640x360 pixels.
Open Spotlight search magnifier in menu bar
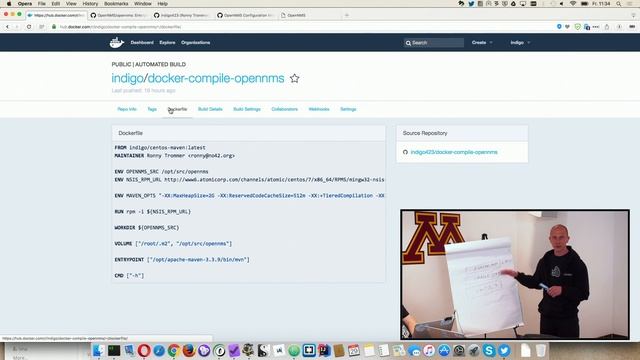coord(619,4)
